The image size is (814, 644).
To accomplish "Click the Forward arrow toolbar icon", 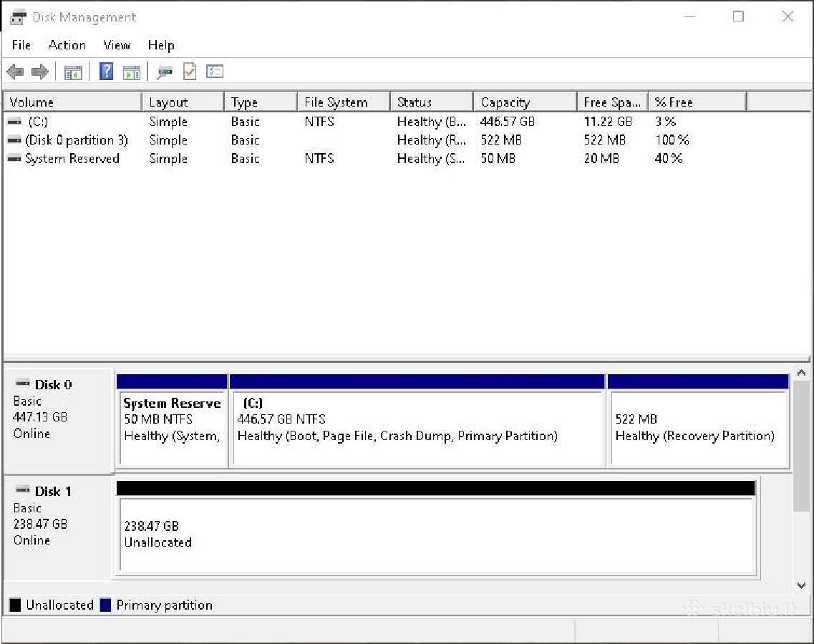I will 40,72.
